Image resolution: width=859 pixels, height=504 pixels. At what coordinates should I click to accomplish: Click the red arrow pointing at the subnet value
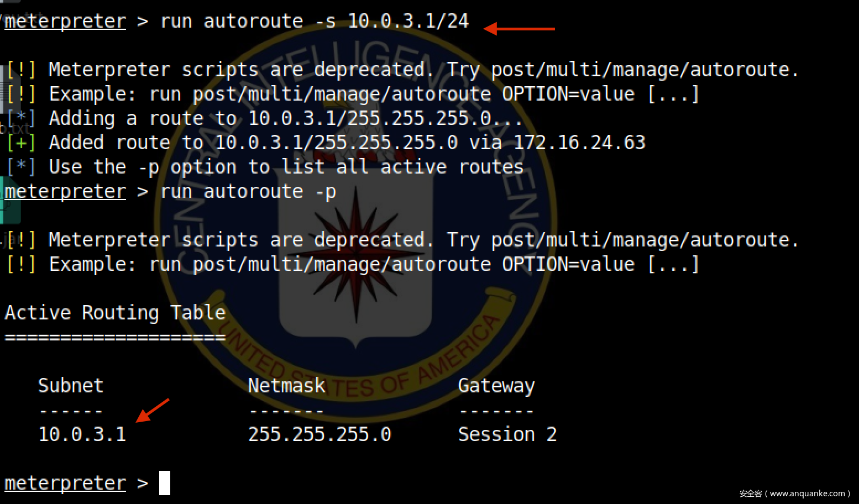click(151, 411)
